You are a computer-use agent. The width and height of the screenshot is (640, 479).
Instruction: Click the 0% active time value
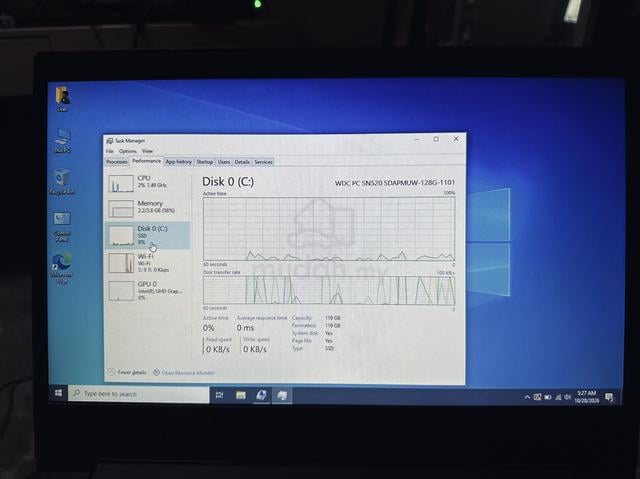(x=209, y=328)
